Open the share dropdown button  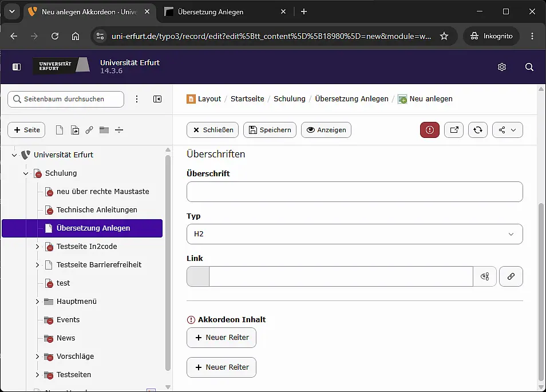point(507,130)
